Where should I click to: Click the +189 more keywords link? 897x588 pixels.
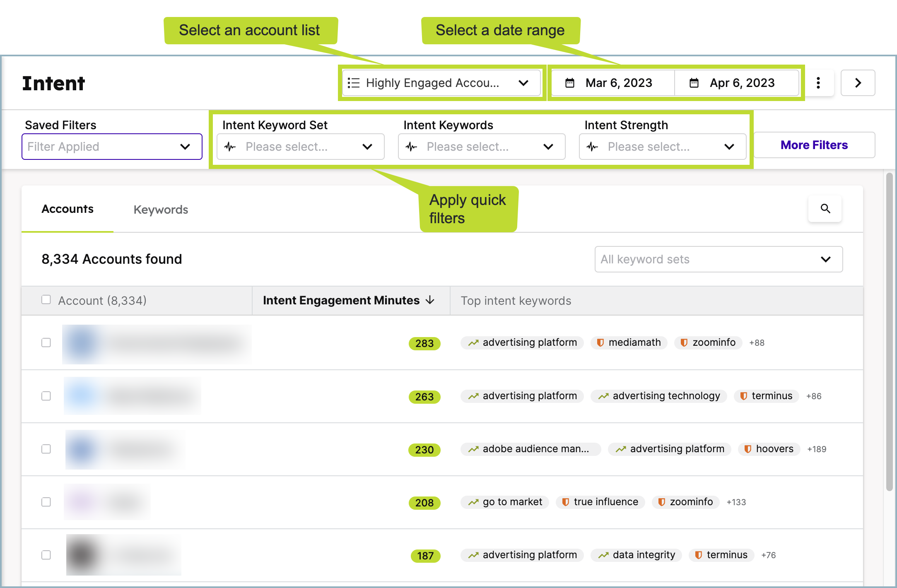817,449
